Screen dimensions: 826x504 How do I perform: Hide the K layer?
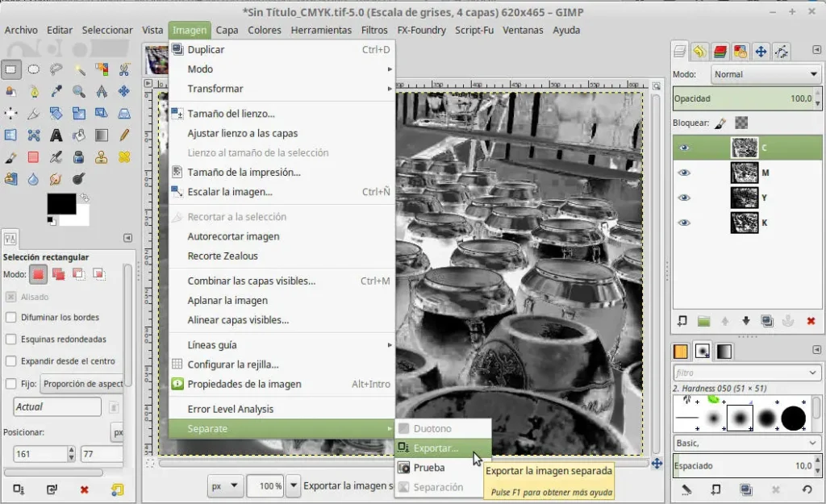coord(684,223)
